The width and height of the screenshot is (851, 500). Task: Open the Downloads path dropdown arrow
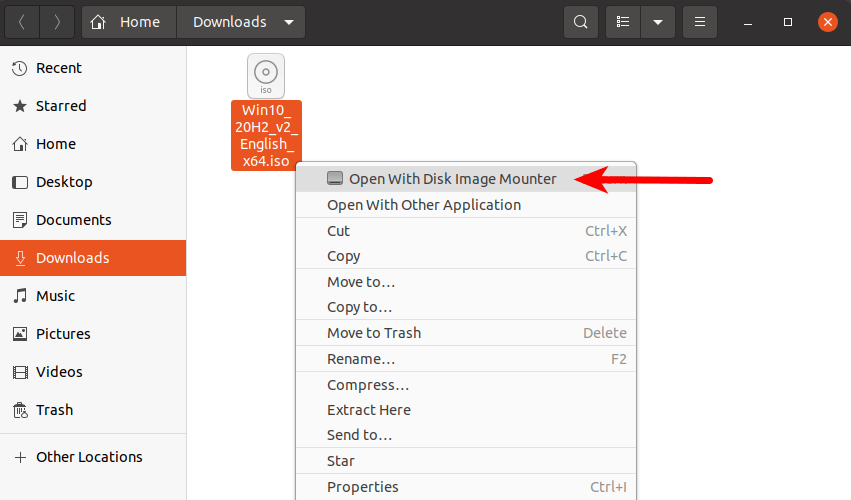pos(289,22)
